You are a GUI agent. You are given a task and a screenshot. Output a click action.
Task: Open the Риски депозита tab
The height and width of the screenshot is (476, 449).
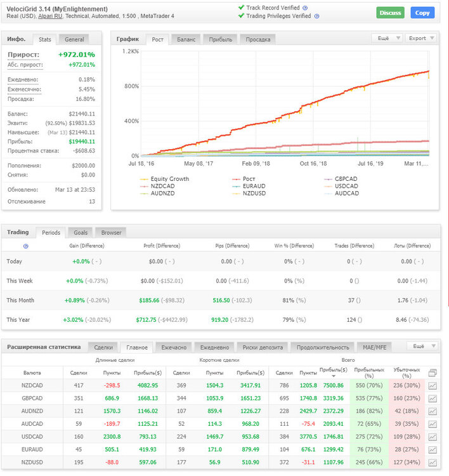(263, 348)
